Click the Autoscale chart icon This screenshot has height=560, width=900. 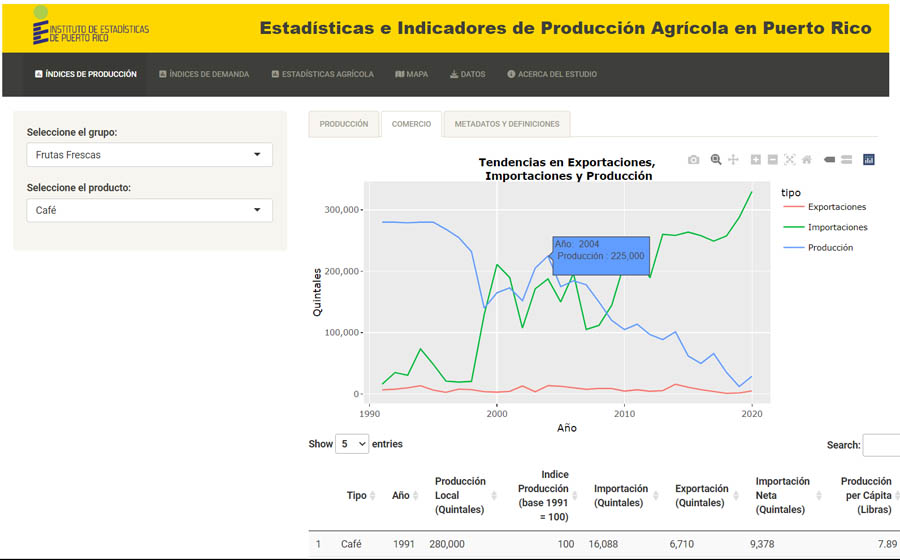(789, 160)
